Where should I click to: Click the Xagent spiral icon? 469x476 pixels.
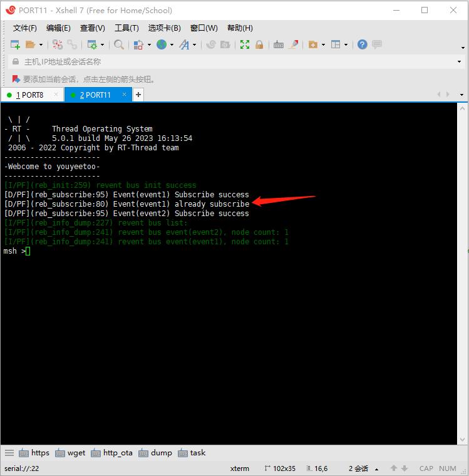(x=210, y=45)
